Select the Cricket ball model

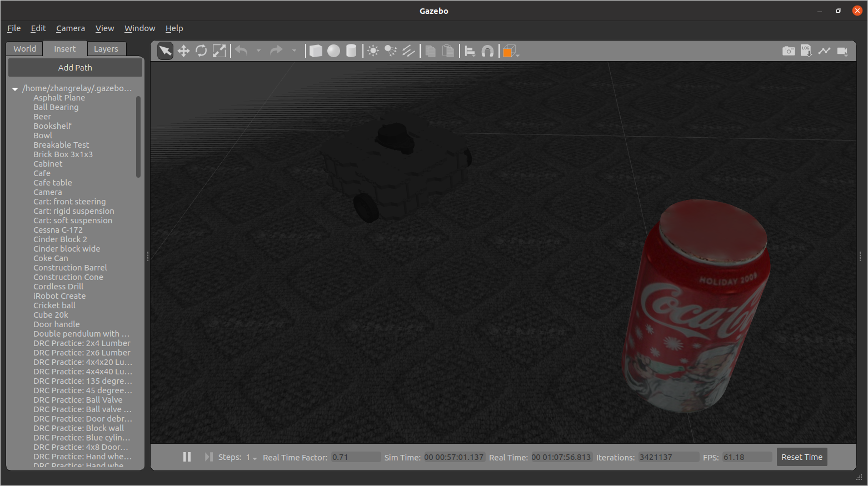[54, 305]
